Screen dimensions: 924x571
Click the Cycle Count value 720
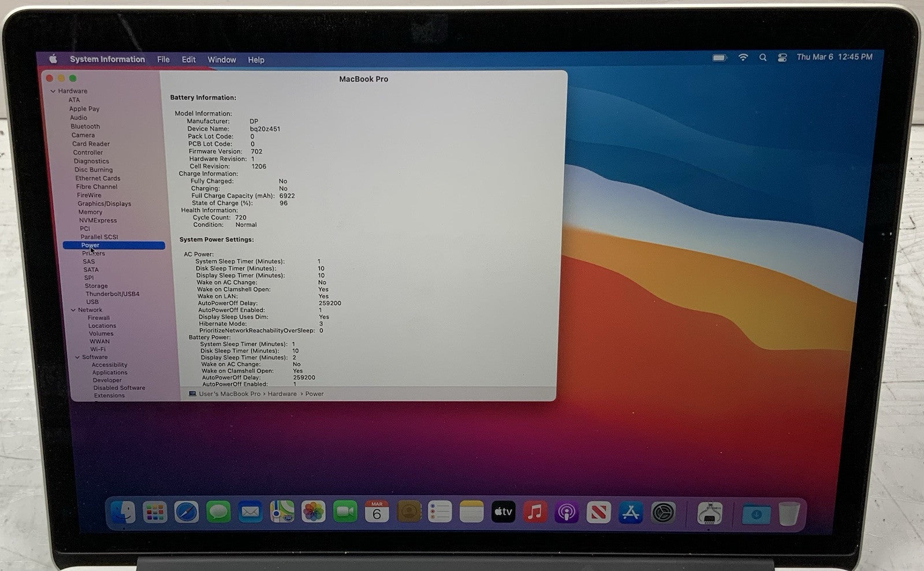click(x=240, y=217)
